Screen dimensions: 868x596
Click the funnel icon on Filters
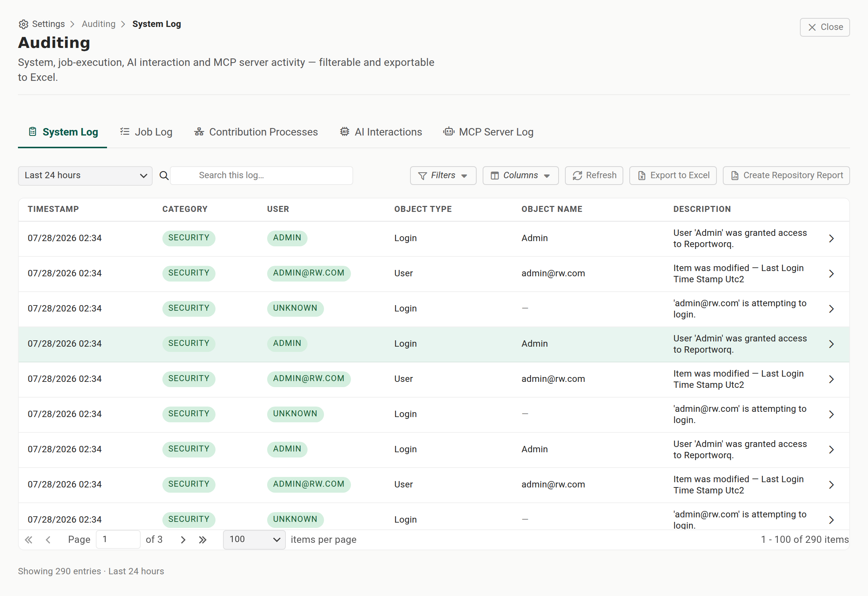click(422, 176)
